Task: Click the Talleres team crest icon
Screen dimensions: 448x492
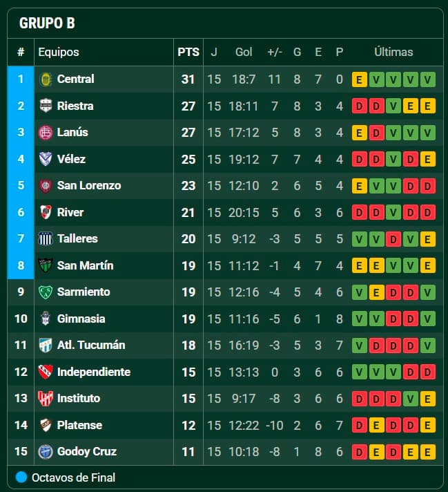Action: pyautogui.click(x=46, y=239)
